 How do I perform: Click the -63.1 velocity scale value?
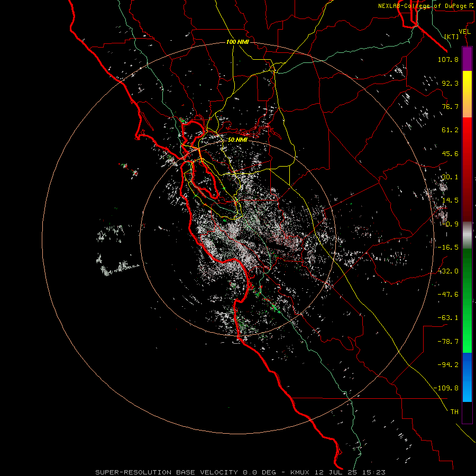click(x=448, y=318)
